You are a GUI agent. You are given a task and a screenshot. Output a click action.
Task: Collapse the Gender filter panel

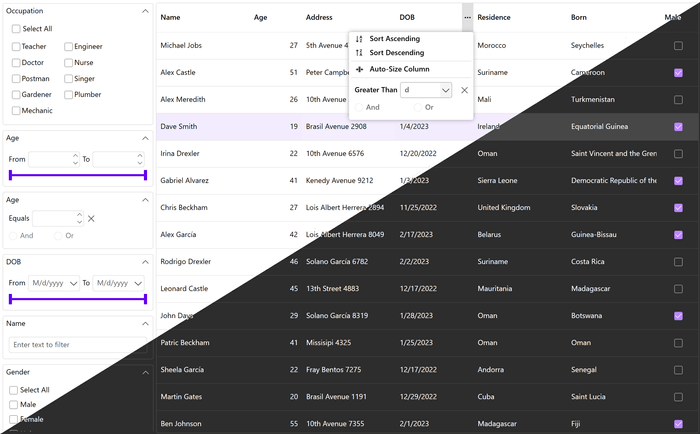pos(146,372)
